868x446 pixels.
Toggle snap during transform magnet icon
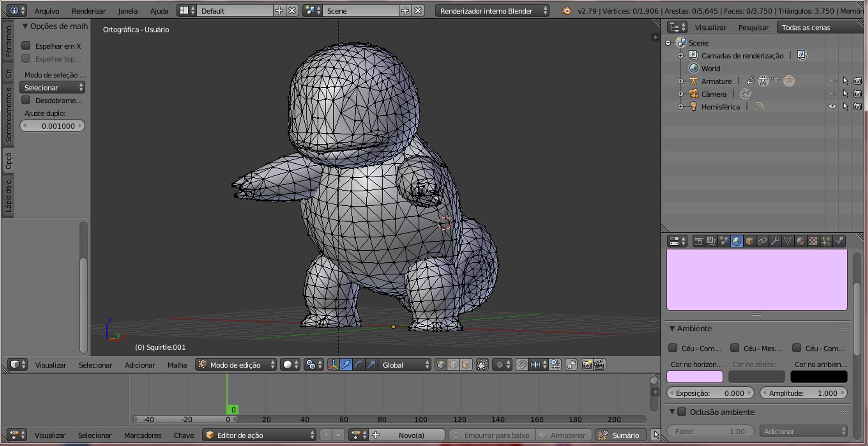tap(522, 365)
